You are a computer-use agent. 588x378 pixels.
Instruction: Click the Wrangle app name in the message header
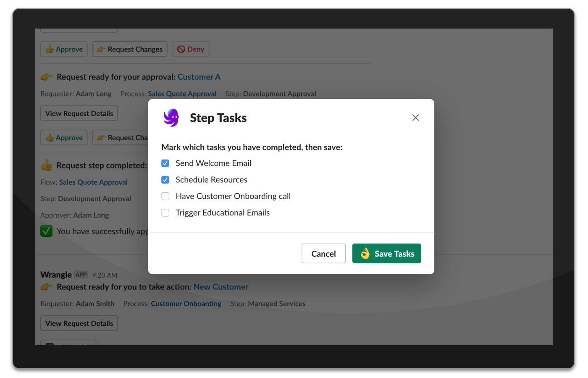click(56, 275)
